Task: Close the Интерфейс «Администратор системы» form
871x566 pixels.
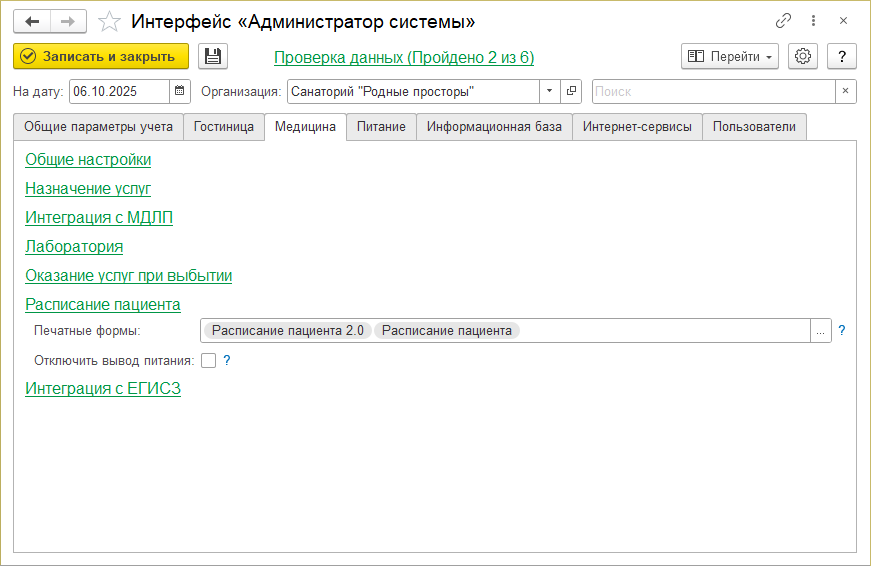Action: [843, 21]
